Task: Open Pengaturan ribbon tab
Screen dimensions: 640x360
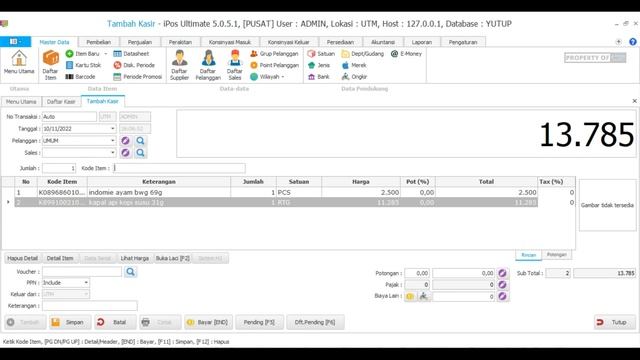Action: pyautogui.click(x=463, y=42)
